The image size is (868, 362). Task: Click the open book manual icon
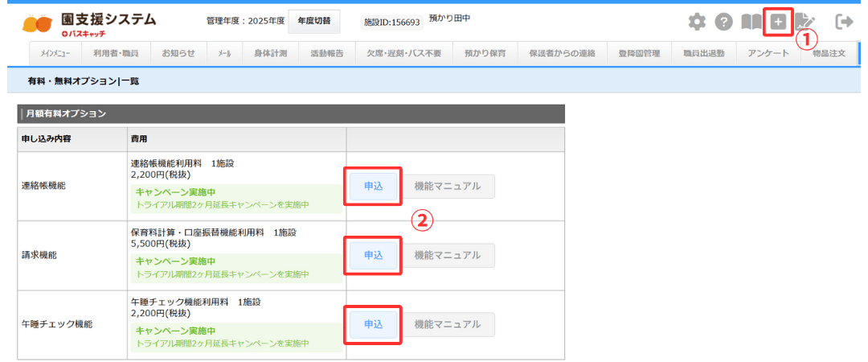(x=751, y=22)
